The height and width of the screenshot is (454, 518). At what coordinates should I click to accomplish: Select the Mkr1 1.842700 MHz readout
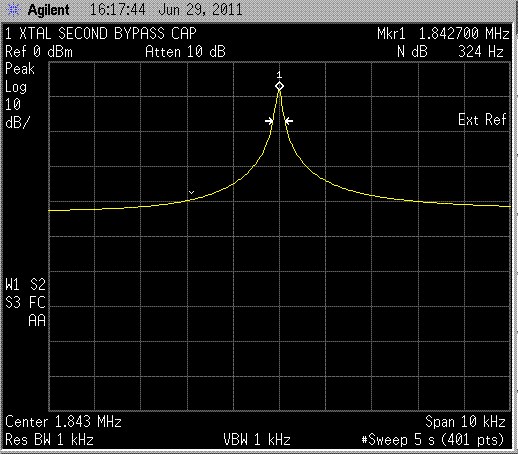tap(443, 34)
